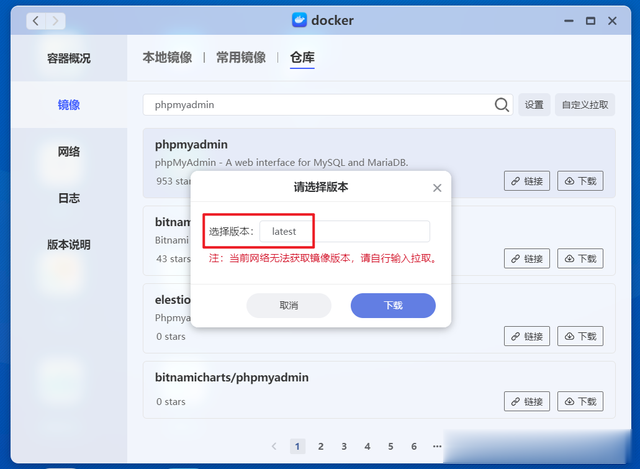Go back with the left arrow button
Viewport: 640px width, 469px height.
coord(36,21)
